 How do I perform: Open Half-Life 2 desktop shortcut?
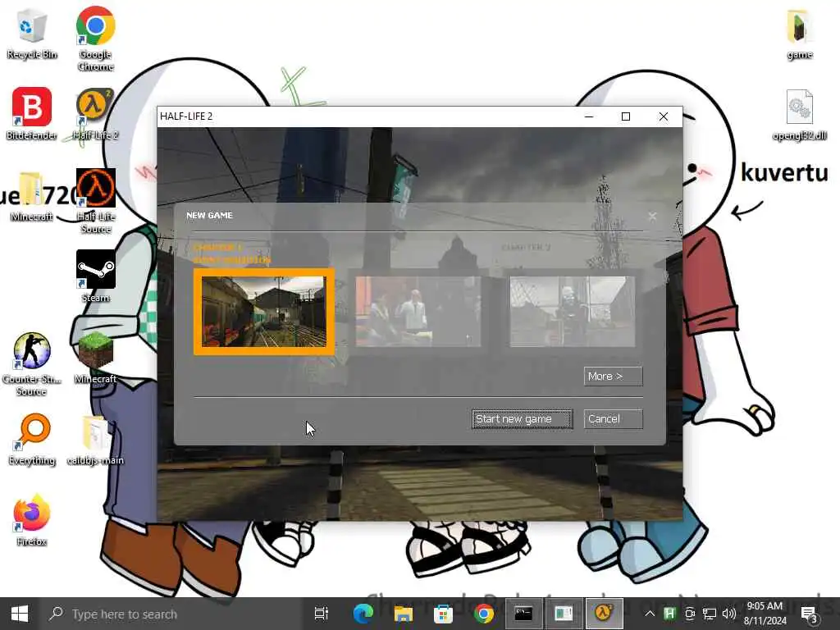click(95, 113)
